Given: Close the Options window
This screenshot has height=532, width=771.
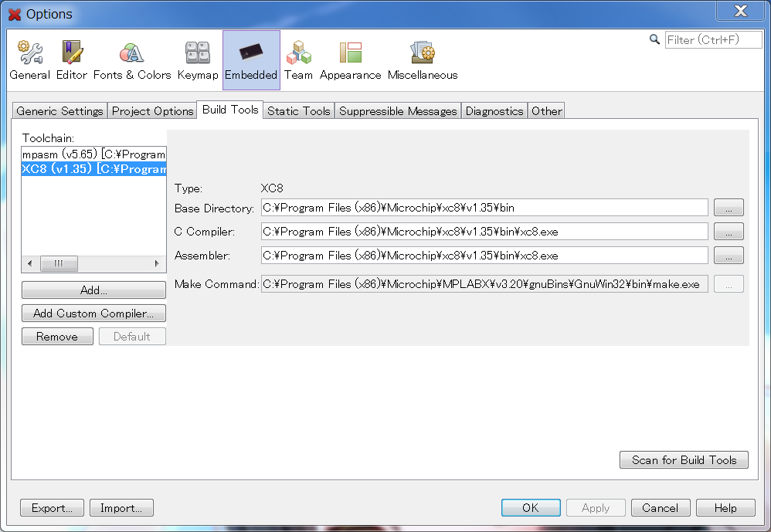Looking at the screenshot, I should click(741, 11).
